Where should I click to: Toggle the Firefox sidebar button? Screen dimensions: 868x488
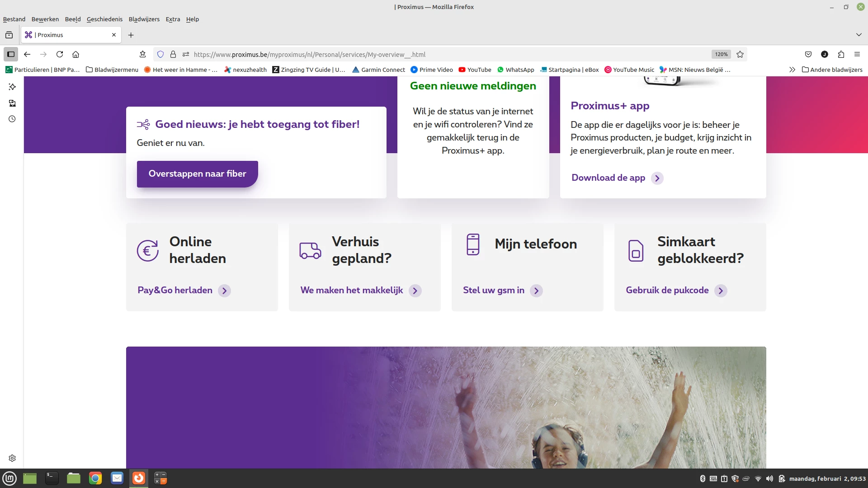click(x=11, y=54)
